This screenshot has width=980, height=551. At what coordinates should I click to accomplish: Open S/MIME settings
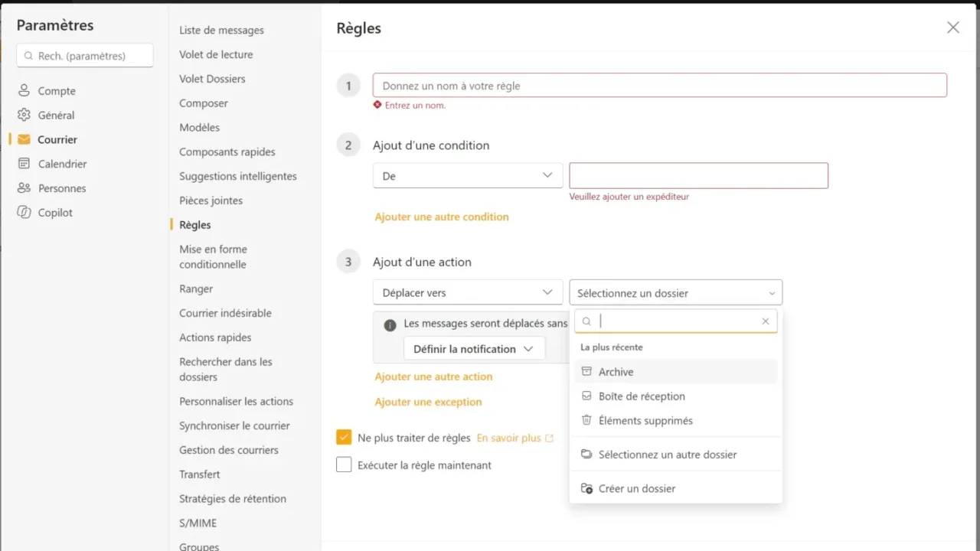tap(198, 523)
